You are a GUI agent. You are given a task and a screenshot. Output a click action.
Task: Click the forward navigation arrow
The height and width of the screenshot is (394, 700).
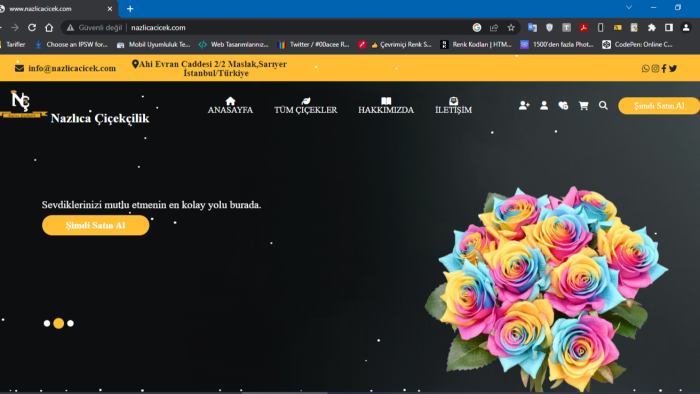pos(15,28)
